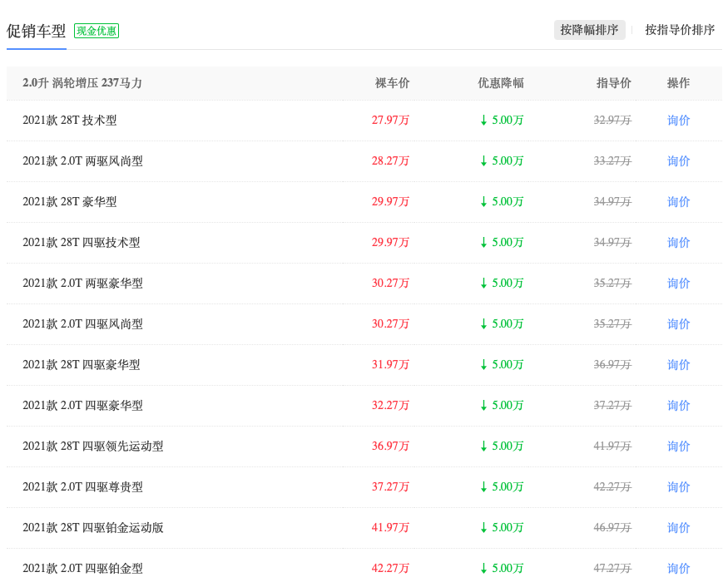Screen dimensions: 728x587
Task: Click the 优惠降幅 column header
Action: tap(500, 83)
